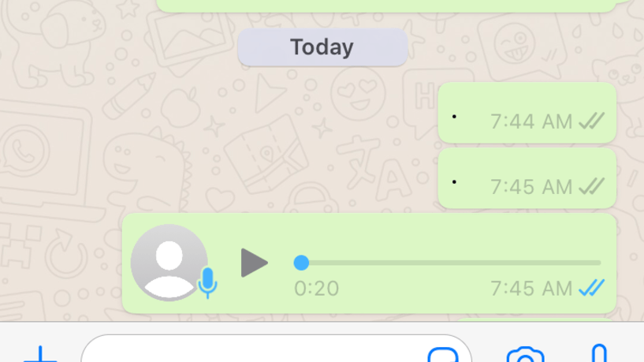Tap gray double-check on 7:44 AM message
This screenshot has height=362, width=644.
pos(592,121)
